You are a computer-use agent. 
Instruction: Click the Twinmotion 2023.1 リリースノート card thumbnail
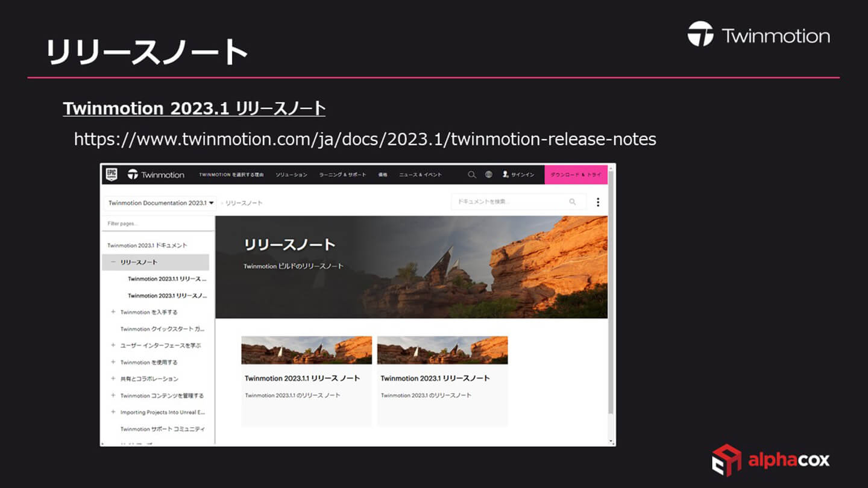pos(442,350)
